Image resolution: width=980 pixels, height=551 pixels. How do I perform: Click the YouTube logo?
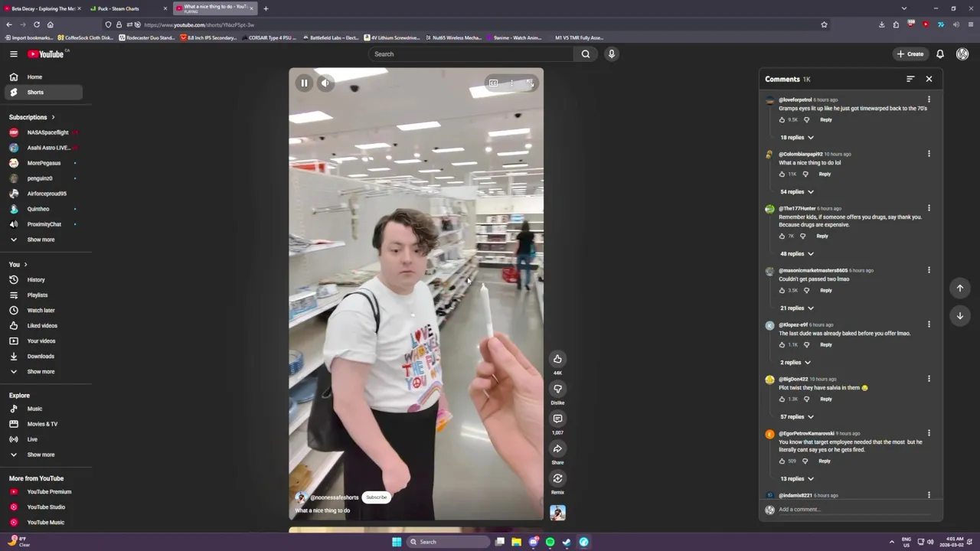click(x=46, y=54)
